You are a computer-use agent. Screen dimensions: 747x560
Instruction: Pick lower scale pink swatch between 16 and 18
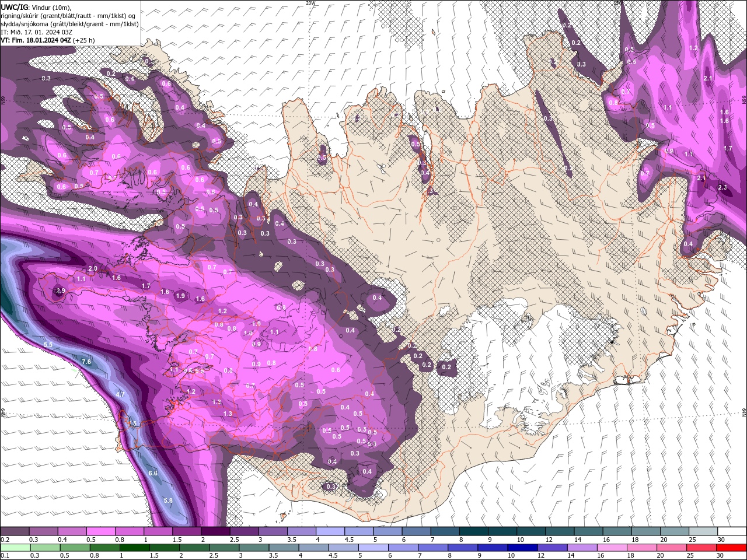coord(611,547)
